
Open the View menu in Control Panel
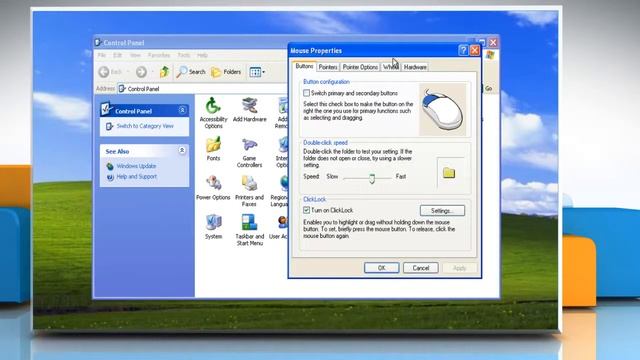tap(135, 55)
